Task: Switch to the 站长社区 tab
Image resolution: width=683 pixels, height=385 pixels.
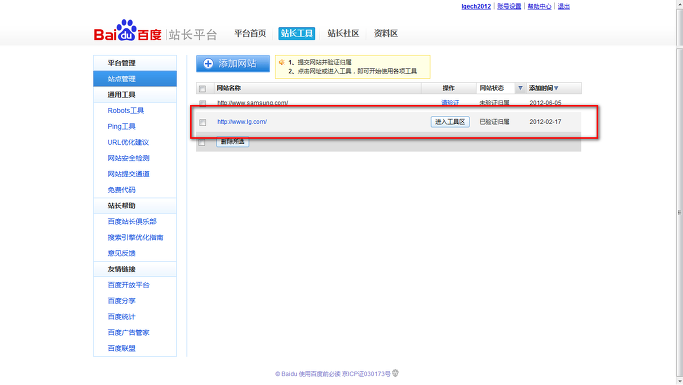Action: 343,34
